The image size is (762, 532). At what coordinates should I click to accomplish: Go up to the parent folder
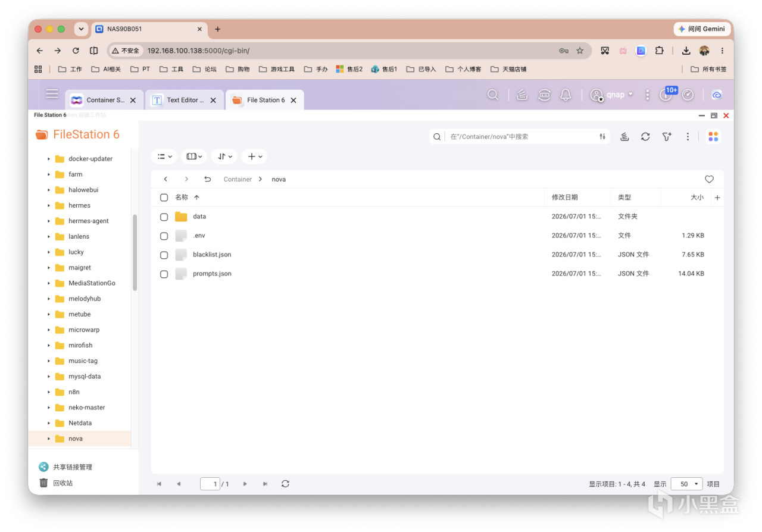207,179
